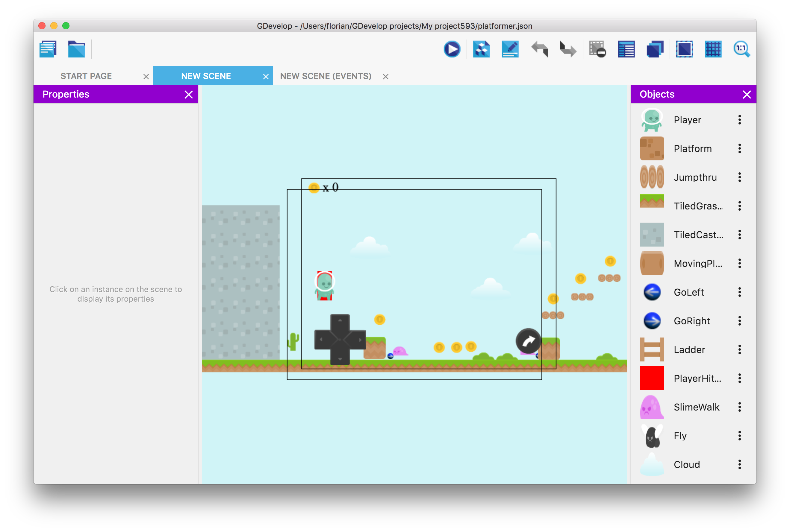This screenshot has height=532, width=790.
Task: Redo the last undone change
Action: point(568,49)
